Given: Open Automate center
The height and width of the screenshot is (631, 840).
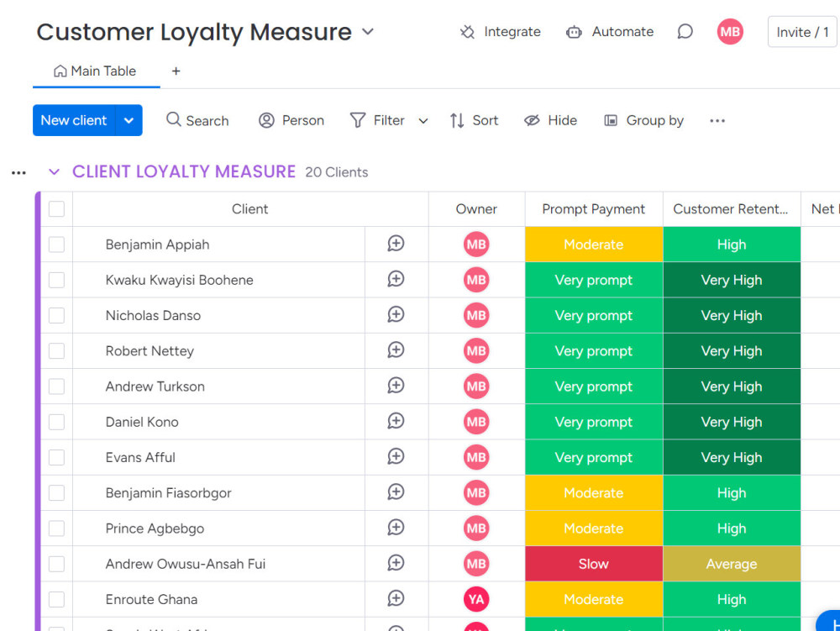Looking at the screenshot, I should [610, 32].
